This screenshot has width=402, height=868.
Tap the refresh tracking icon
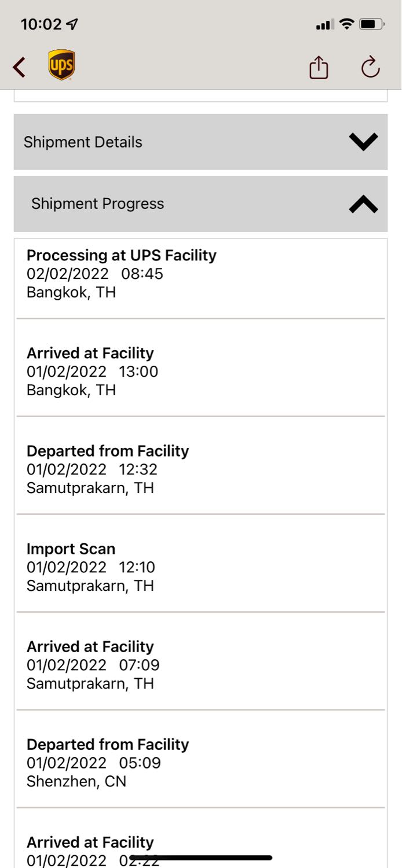click(370, 67)
